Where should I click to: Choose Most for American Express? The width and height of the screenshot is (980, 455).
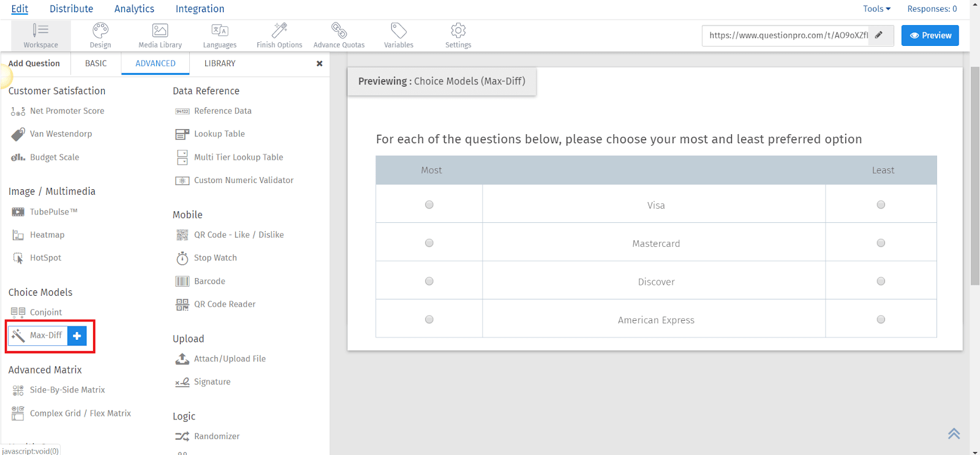(429, 319)
